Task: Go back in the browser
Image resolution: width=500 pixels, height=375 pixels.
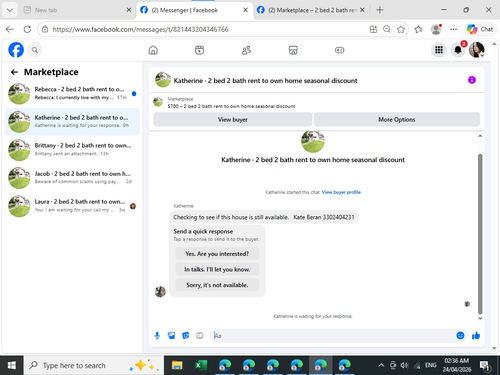Action: tap(10, 29)
